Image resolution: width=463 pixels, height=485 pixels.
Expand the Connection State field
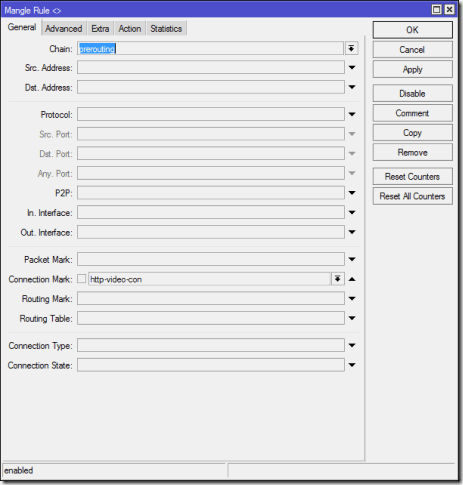(352, 365)
